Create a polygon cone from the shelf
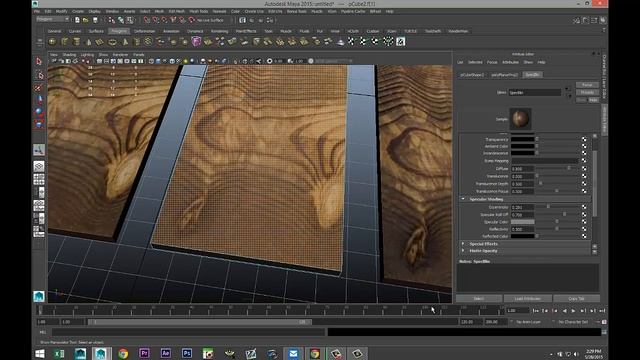Viewport: 640px width, 360px height. point(89,41)
